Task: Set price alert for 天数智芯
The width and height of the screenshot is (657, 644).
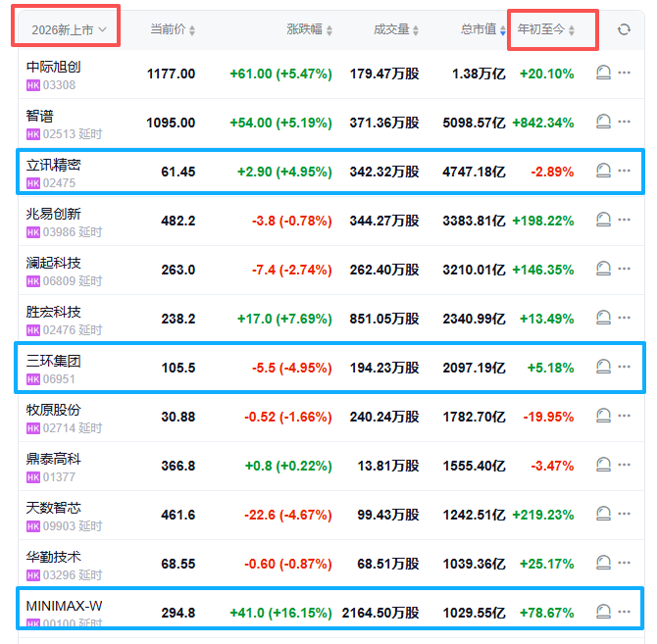Action: coord(603,514)
